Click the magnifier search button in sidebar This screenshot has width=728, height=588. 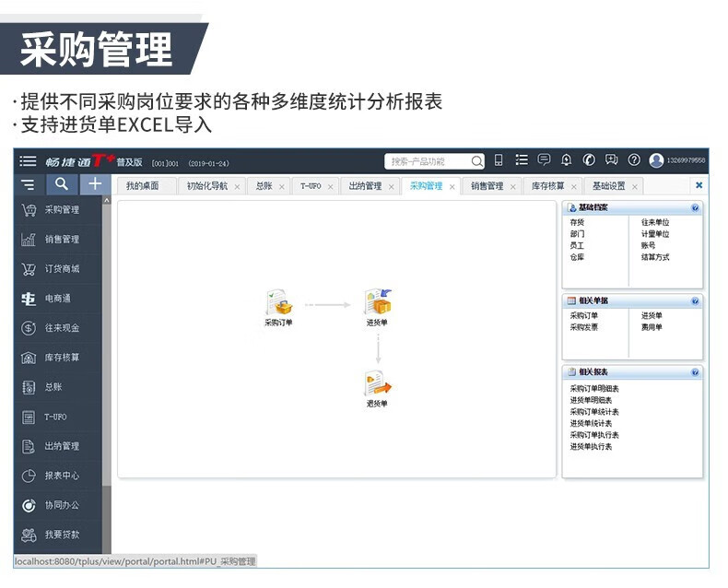click(x=61, y=184)
